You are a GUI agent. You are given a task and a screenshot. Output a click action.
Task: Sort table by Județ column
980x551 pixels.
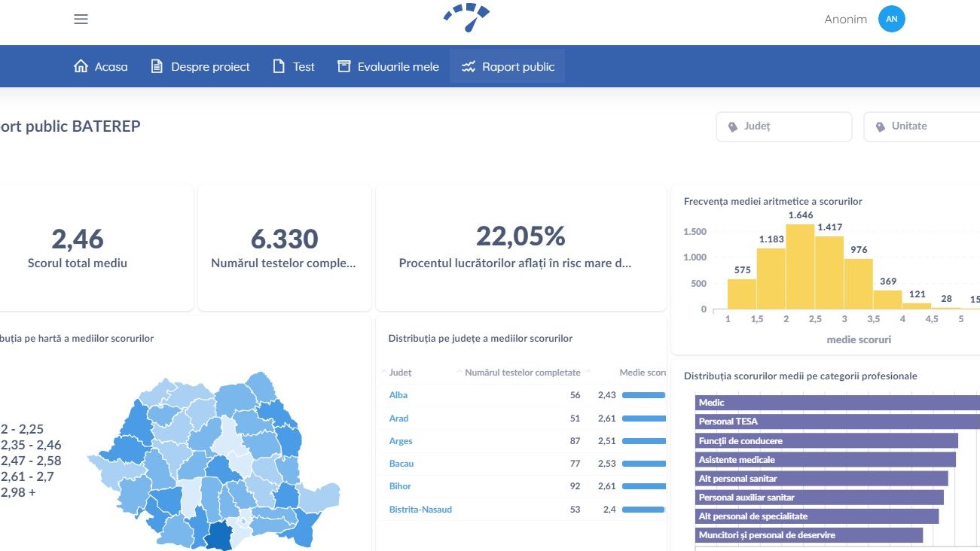(x=400, y=373)
